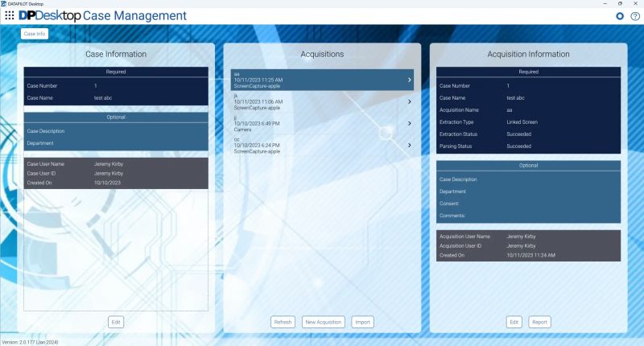
Task: Click the Import button
Action: point(363,322)
